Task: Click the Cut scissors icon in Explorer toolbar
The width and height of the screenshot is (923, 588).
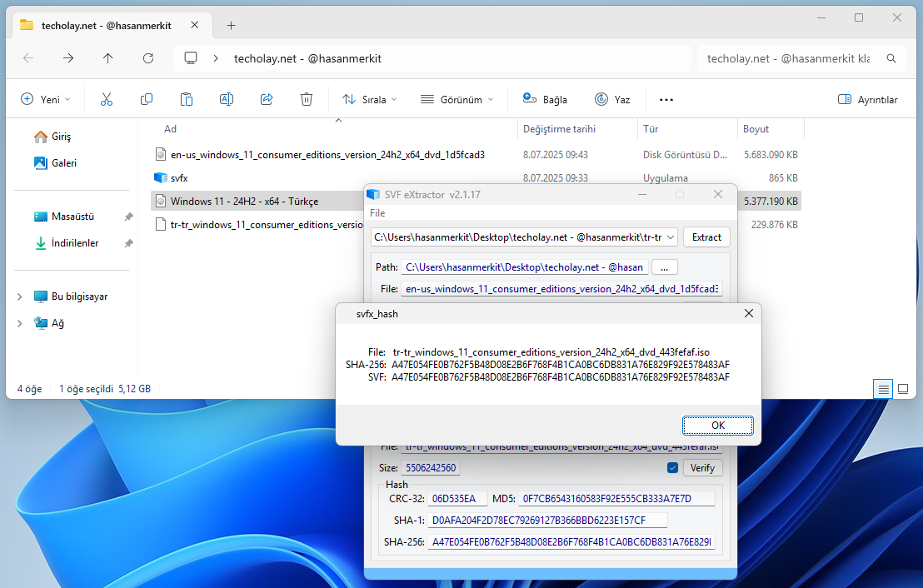Action: pyautogui.click(x=107, y=99)
